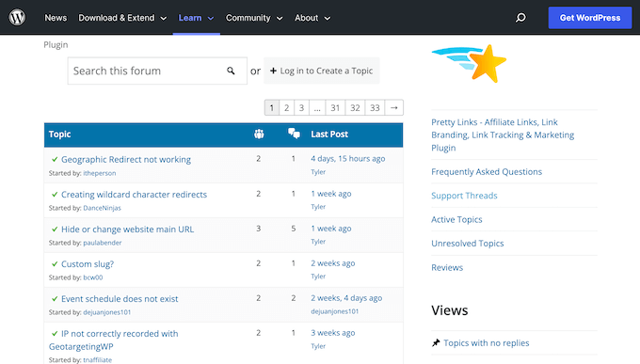Open the 3 weeks ago last post
Screen dimensions: 640x364
coord(332,333)
